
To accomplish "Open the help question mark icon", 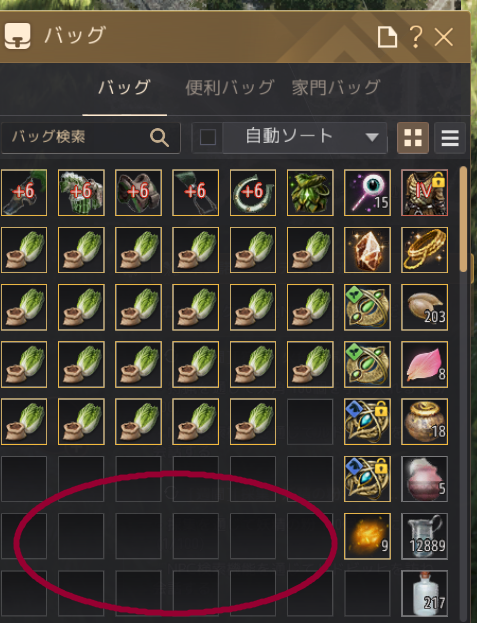I will pos(415,37).
